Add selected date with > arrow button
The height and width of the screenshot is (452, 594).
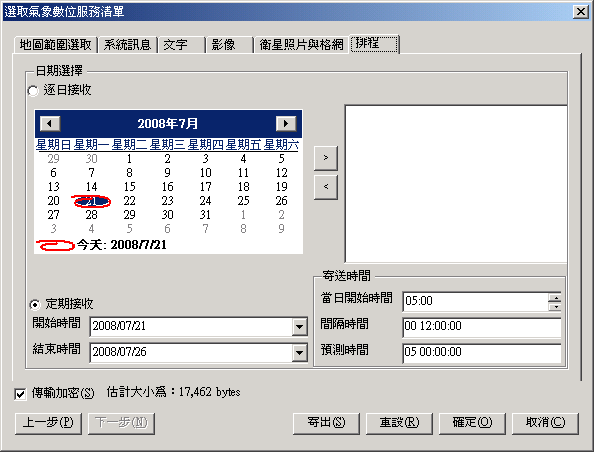pos(326,158)
